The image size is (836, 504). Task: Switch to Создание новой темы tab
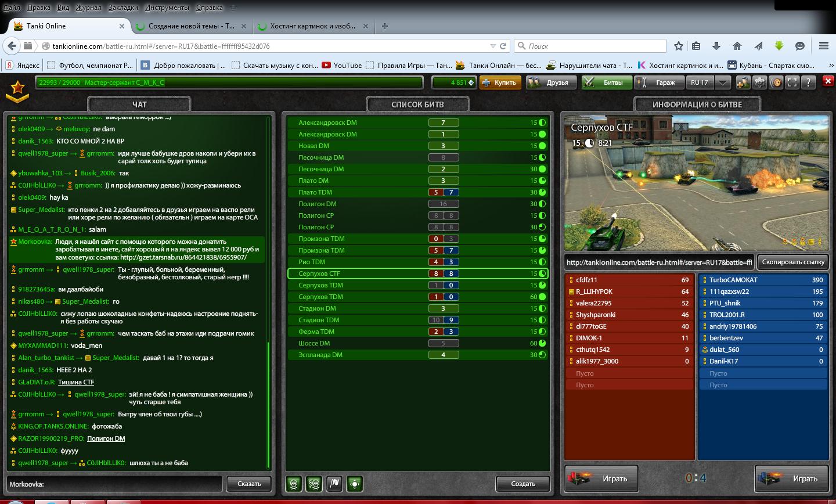(x=191, y=26)
